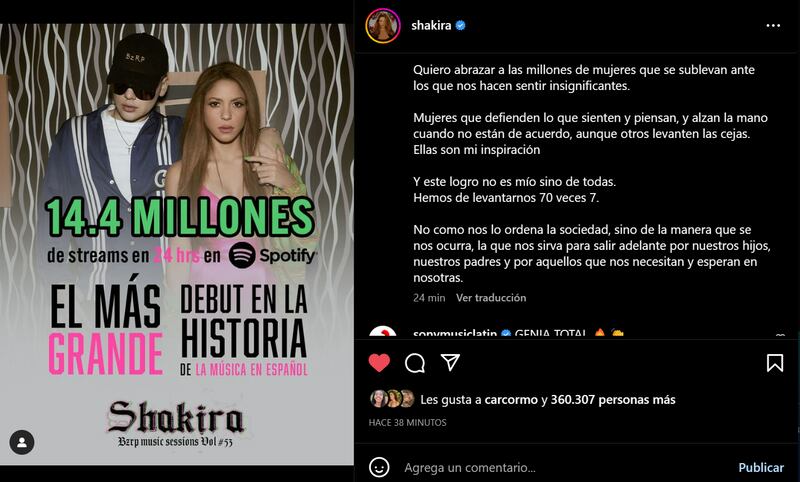
Task: Open shakira profile picture story ring
Action: point(383,26)
